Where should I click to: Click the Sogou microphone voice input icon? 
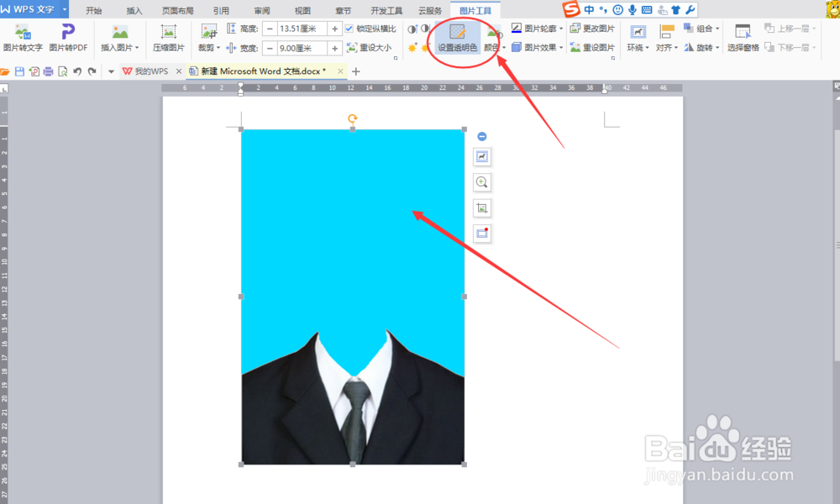[633, 9]
